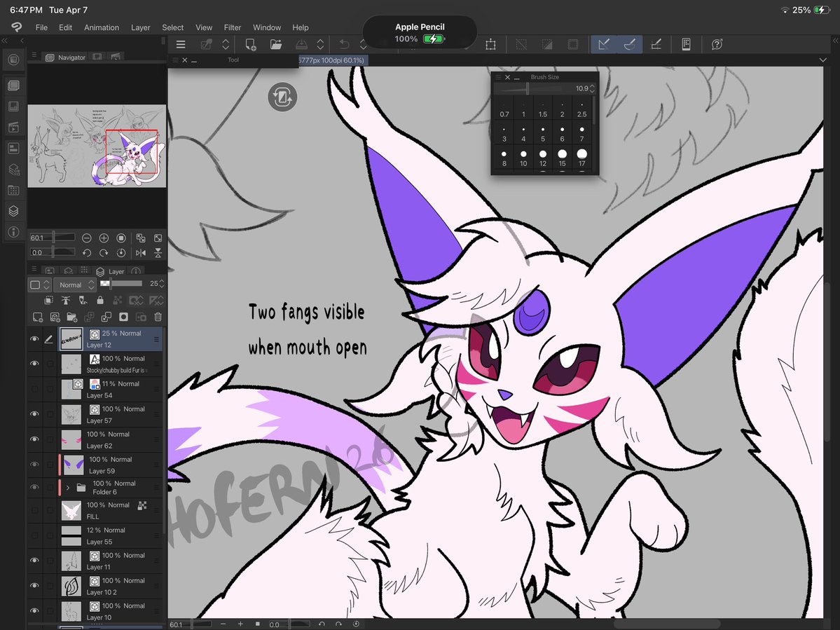Click the smartphone connection icon
This screenshot has height=630, width=840.
point(686,44)
